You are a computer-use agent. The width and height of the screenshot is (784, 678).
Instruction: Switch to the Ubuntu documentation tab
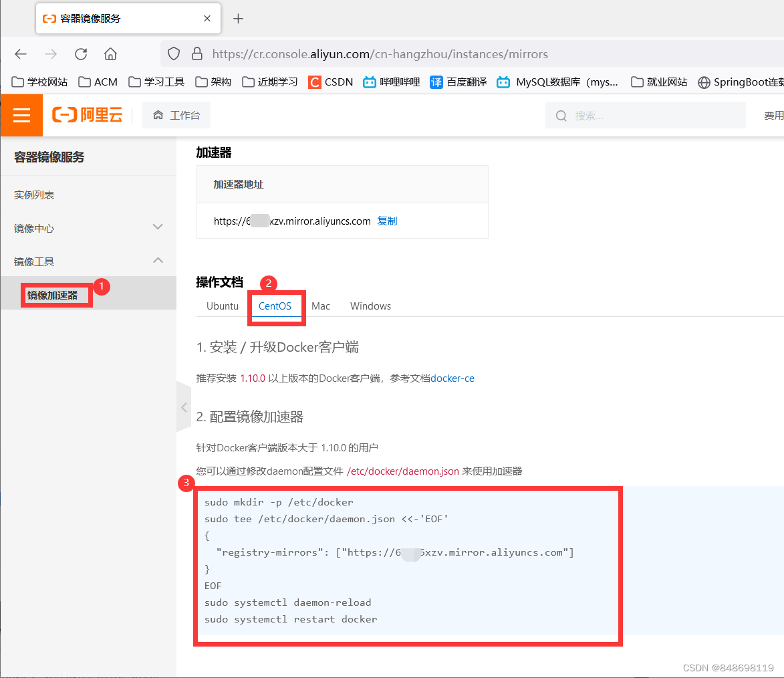point(222,306)
